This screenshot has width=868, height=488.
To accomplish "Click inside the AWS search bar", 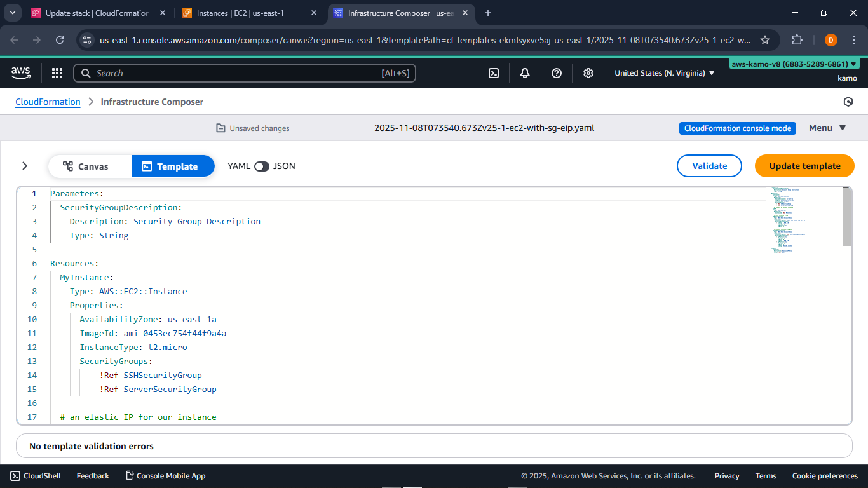I will 245,72.
